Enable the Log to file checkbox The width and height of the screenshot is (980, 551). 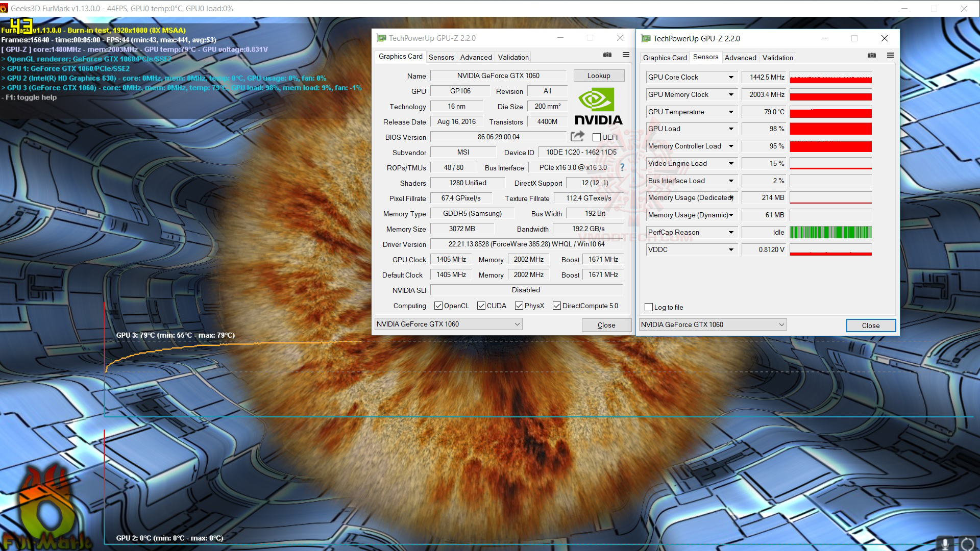click(x=649, y=307)
